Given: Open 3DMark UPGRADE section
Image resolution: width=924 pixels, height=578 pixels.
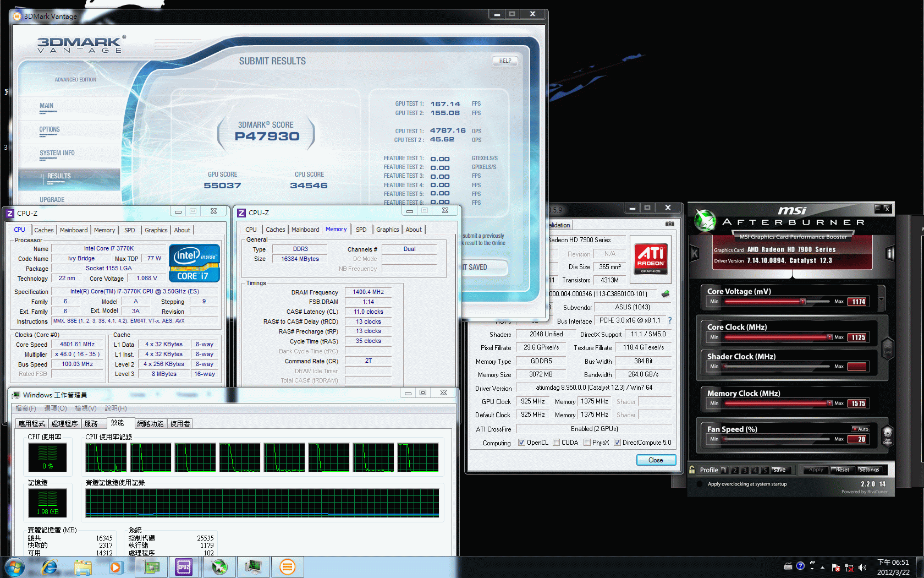Looking at the screenshot, I should (x=52, y=200).
